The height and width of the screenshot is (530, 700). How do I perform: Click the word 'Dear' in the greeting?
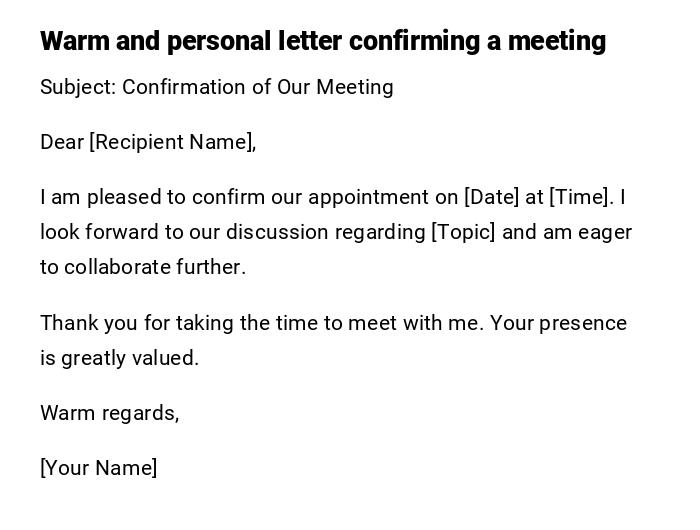click(x=62, y=142)
